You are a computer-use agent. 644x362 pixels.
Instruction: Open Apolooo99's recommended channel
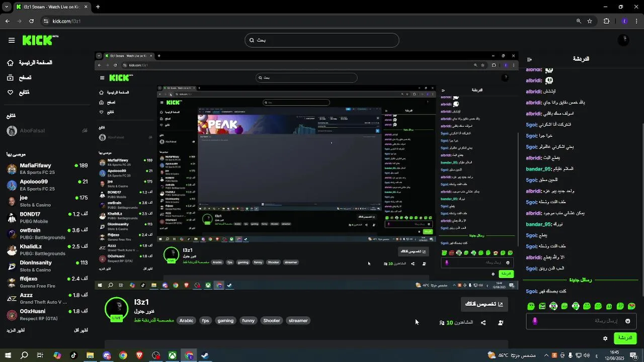pos(47,185)
